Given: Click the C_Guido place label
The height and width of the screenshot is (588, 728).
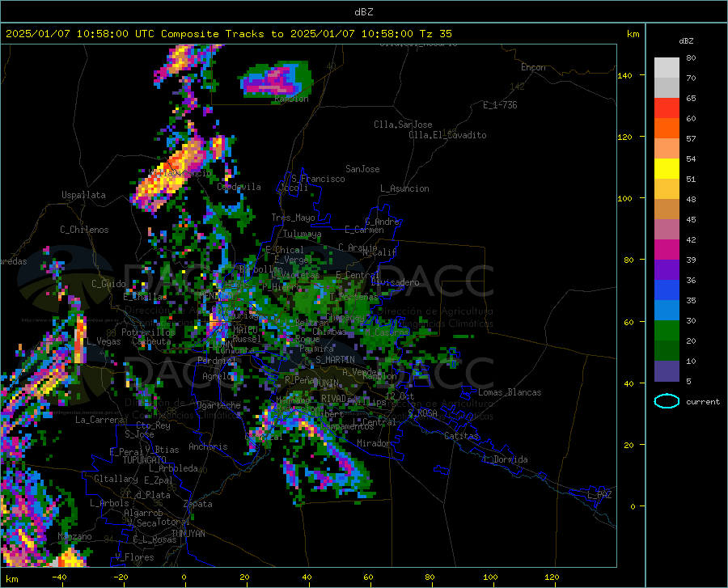Looking at the screenshot, I should (108, 284).
